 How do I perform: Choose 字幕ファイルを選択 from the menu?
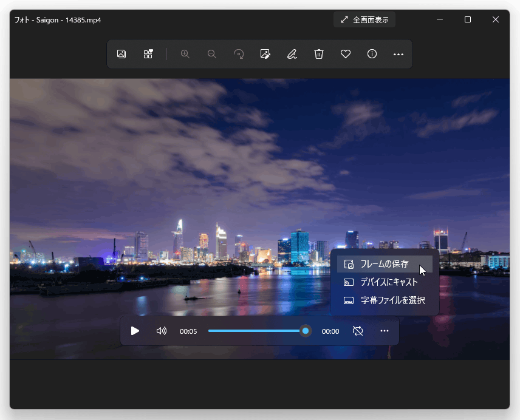[x=385, y=300]
